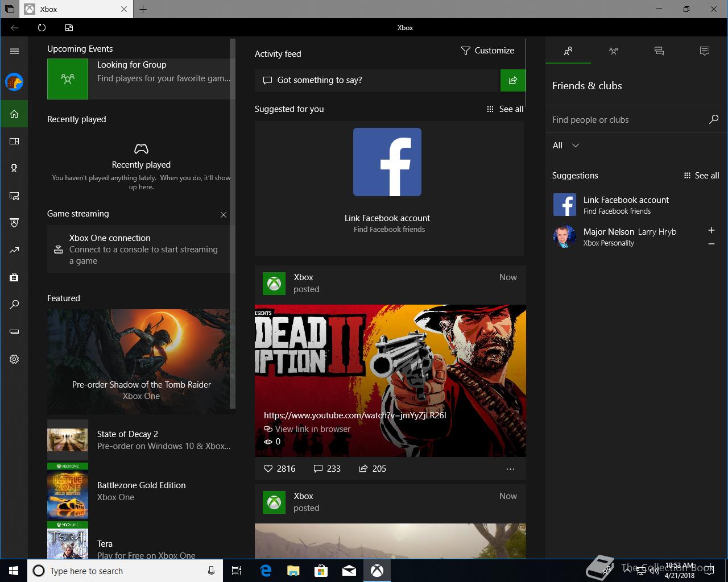
Task: Go to Home in sidebar
Action: [x=14, y=114]
